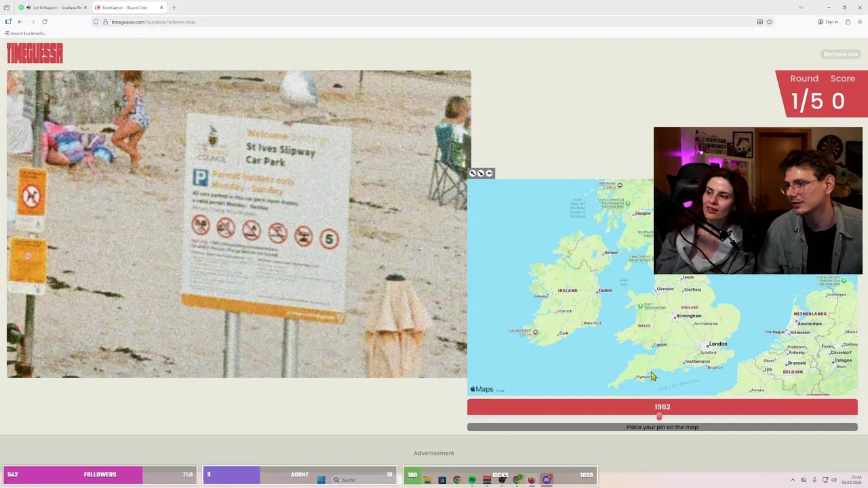
Task: Go back one page
Action: 20,22
